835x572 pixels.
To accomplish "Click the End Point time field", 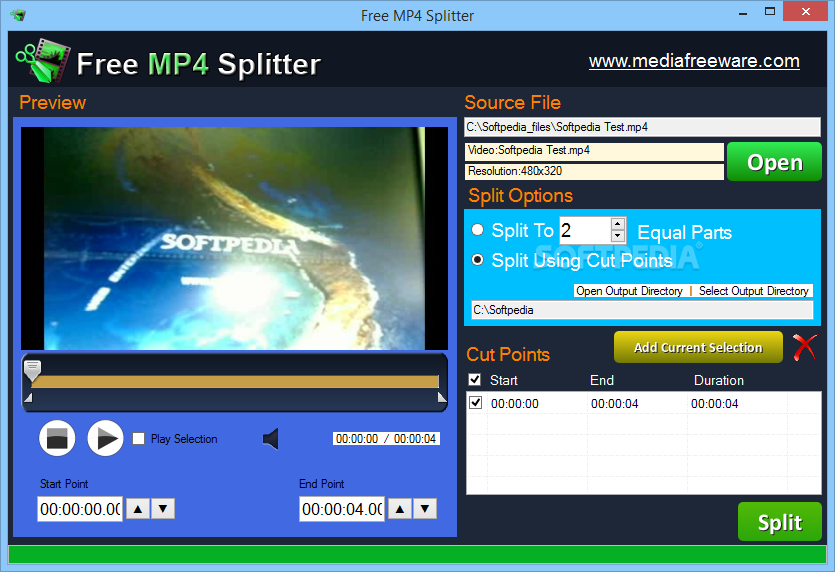I will point(342,509).
